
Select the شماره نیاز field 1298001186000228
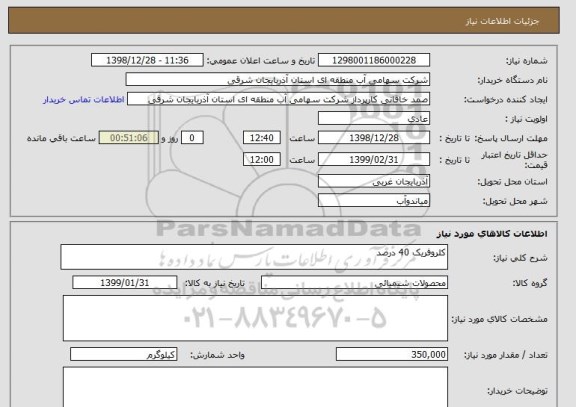(374, 60)
